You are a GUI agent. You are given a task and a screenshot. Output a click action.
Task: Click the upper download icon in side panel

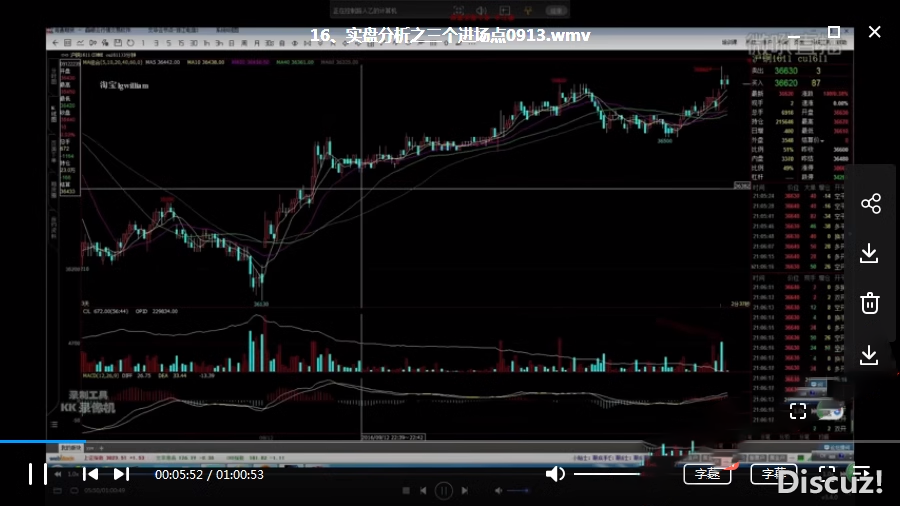tap(870, 253)
